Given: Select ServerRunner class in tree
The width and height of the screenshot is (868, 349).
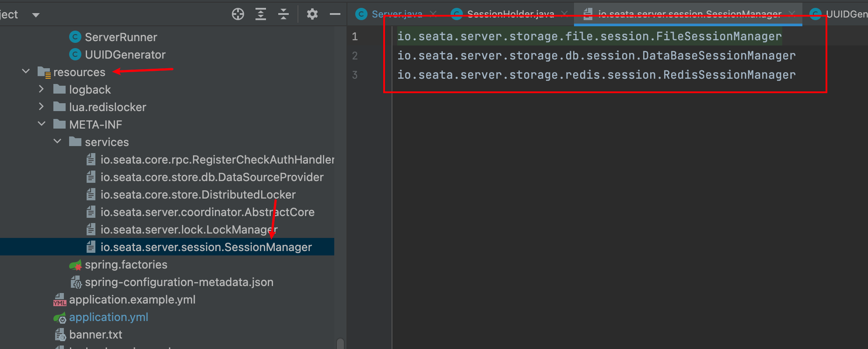Looking at the screenshot, I should click(x=121, y=37).
